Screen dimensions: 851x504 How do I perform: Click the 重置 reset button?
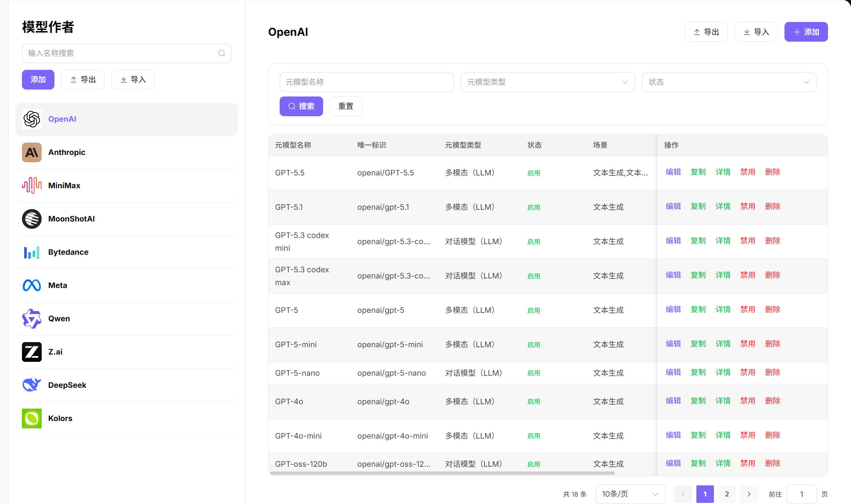tap(346, 106)
